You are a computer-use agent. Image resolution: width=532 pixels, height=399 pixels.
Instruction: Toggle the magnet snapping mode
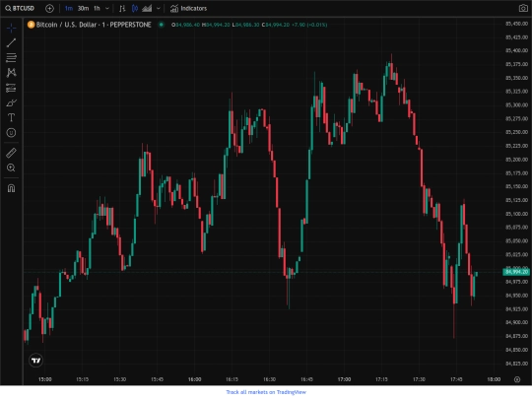(x=11, y=188)
